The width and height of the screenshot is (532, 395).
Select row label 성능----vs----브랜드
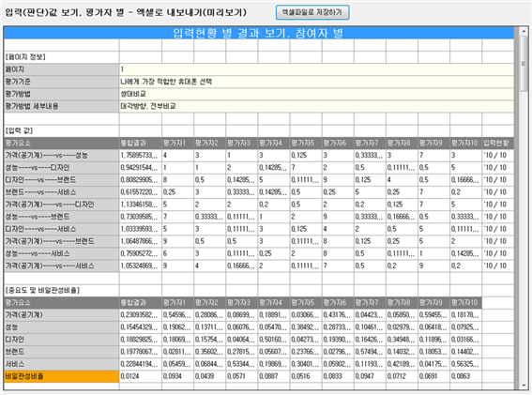(x=61, y=217)
